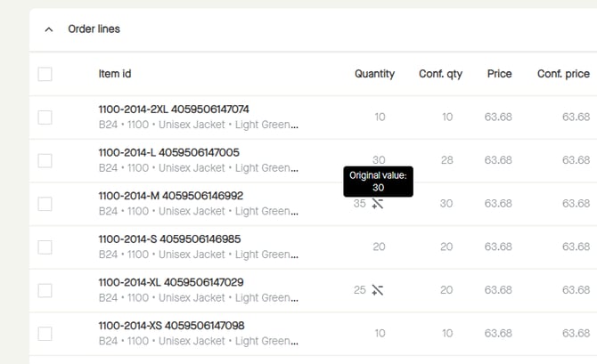
Task: Enable checkbox for 1100-2014-XL row
Action: (45, 290)
